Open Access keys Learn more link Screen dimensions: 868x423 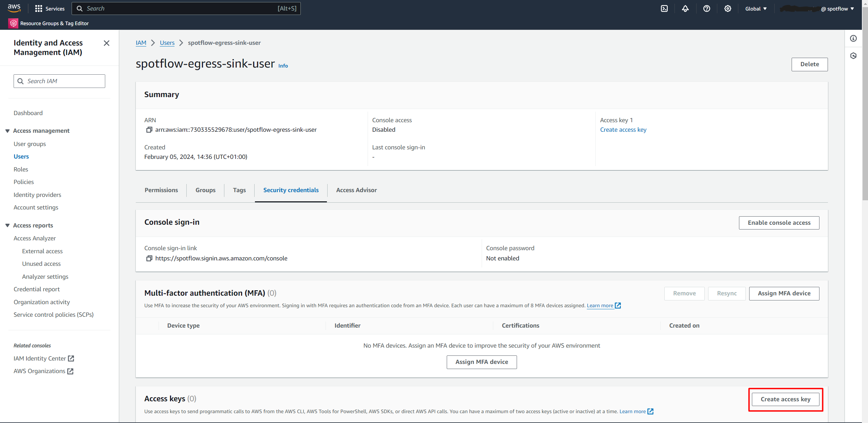[x=636, y=411]
